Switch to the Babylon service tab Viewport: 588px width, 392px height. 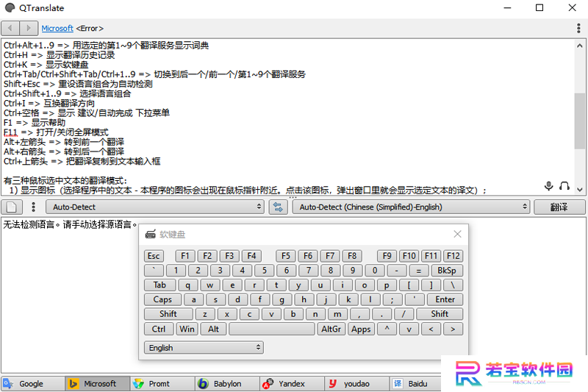[x=227, y=384]
